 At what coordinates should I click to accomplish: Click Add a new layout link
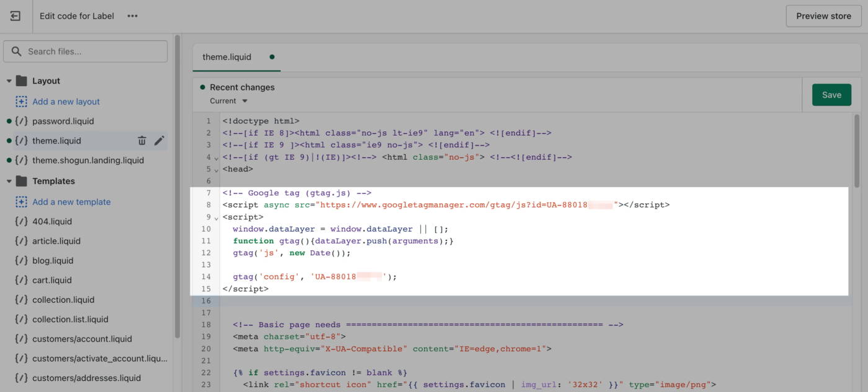coord(66,102)
